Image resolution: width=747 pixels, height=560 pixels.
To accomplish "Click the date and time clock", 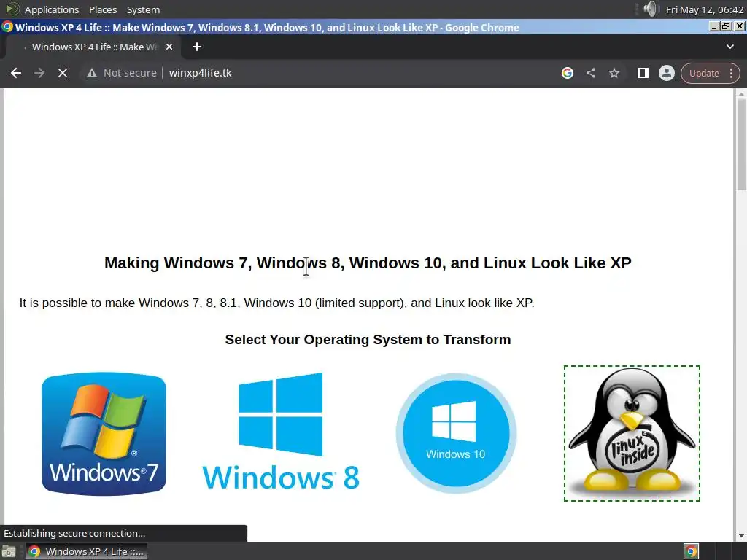I will coord(705,9).
